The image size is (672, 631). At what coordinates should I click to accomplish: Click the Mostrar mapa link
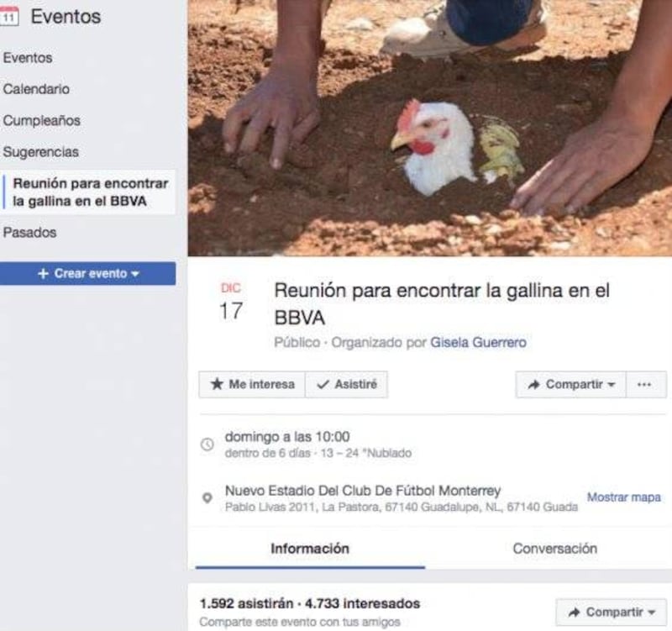coord(623,497)
